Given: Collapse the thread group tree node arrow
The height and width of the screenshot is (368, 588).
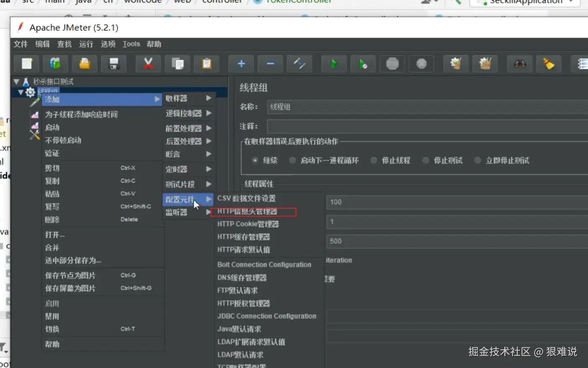Looking at the screenshot, I should click(x=21, y=92).
